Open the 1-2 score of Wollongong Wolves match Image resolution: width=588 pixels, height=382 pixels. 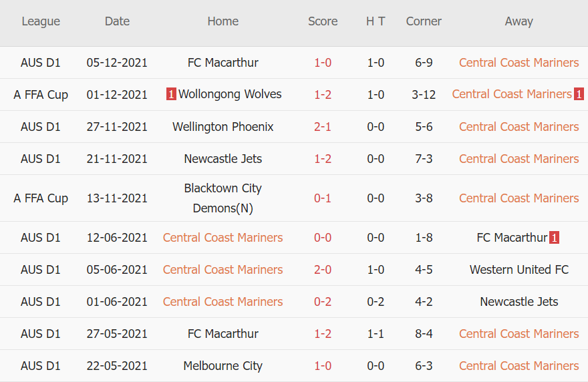pyautogui.click(x=323, y=94)
